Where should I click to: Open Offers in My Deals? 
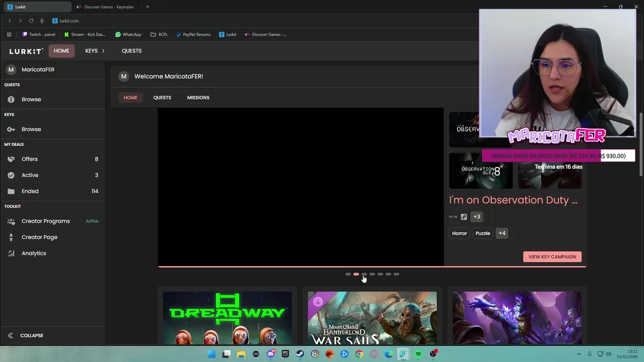pos(52,159)
